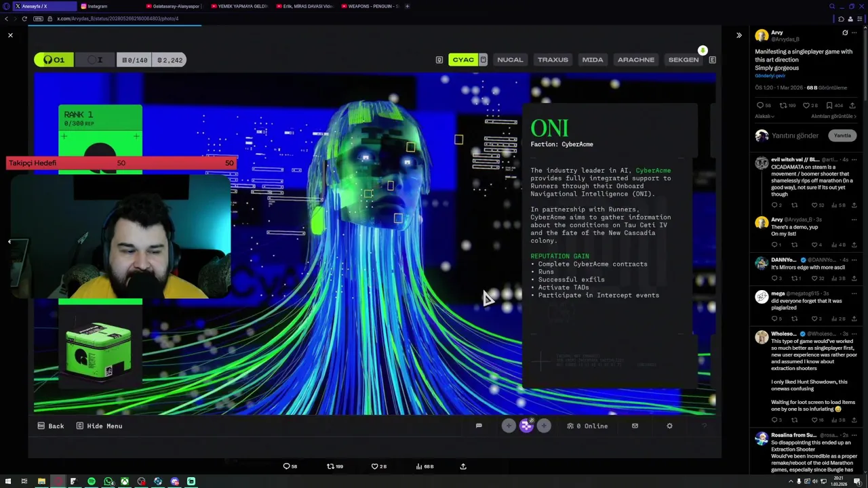Share Arvy's post from the sidebar
Image resolution: width=868 pixels, height=488 pixels.
[852, 106]
